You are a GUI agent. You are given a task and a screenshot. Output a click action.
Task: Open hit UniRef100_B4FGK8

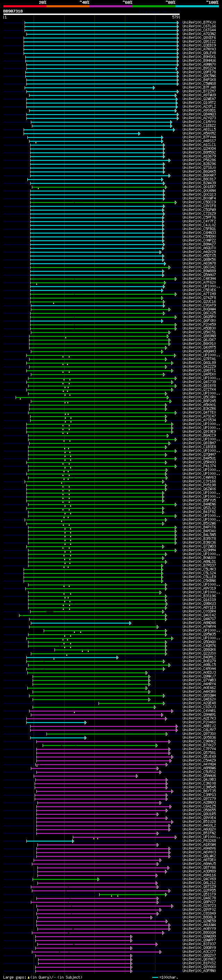[x=199, y=80]
